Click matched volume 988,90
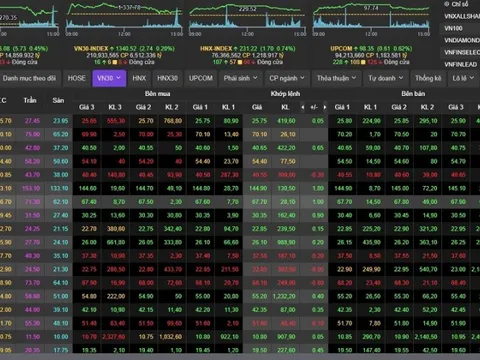 (x=286, y=242)
